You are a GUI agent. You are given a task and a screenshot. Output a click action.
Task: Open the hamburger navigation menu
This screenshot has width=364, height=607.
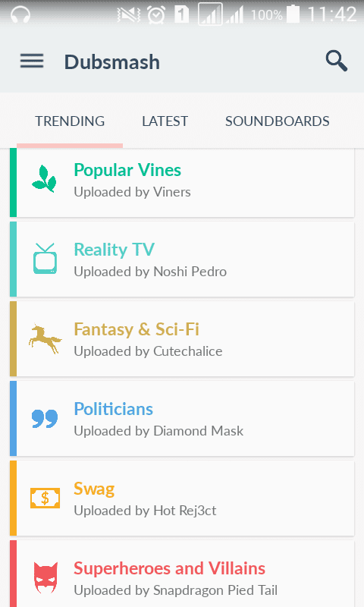32,61
